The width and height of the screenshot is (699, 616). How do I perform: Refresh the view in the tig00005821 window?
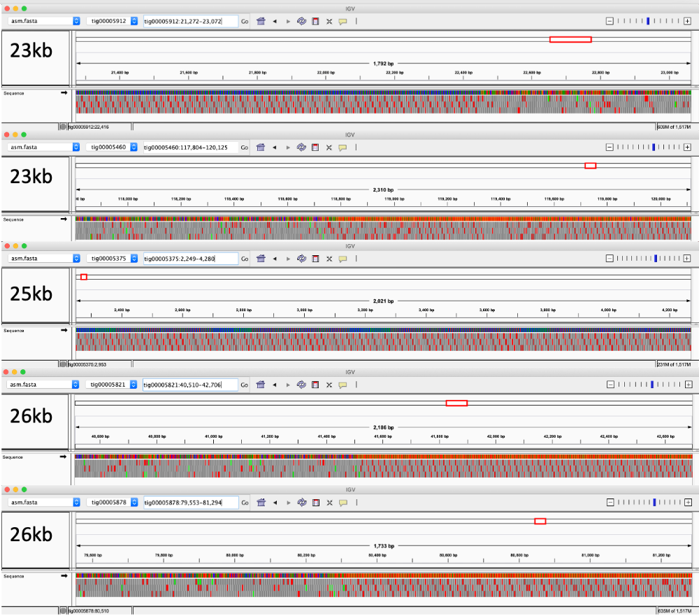[x=302, y=385]
